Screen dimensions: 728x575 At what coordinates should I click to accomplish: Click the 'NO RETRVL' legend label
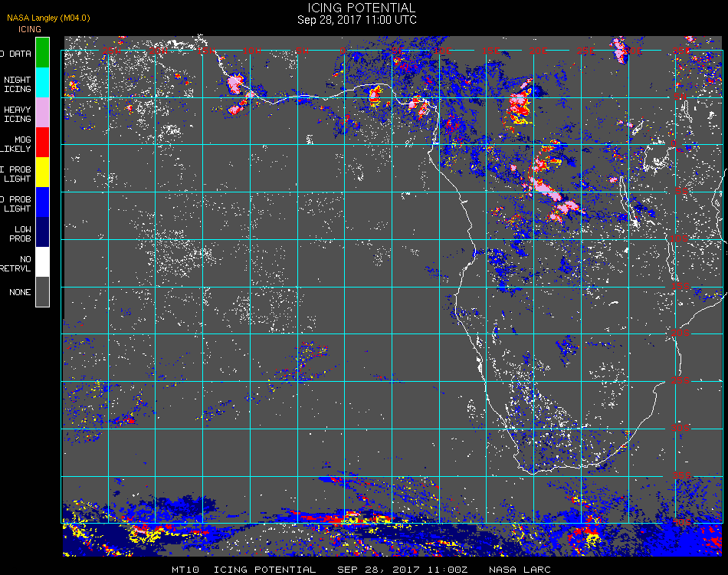point(16,264)
